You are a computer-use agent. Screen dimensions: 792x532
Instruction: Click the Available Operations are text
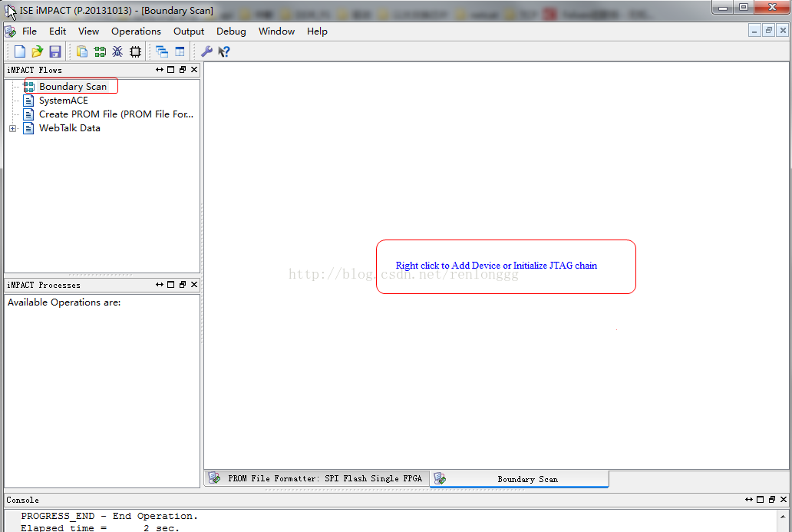point(64,302)
